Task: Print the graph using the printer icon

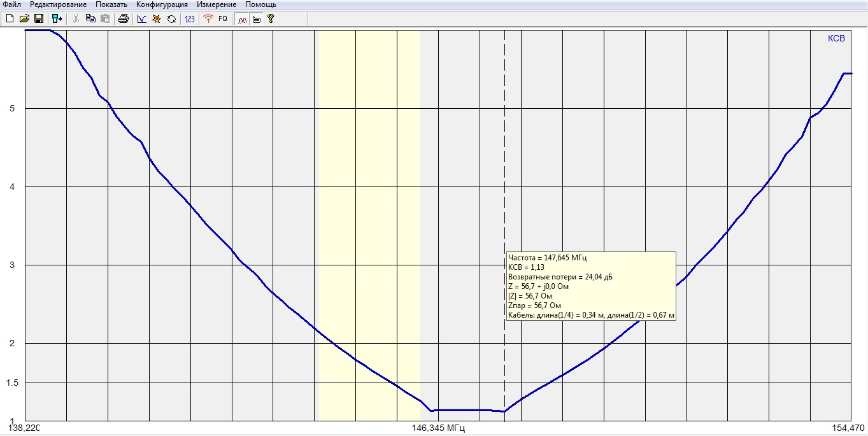Action: click(x=124, y=19)
